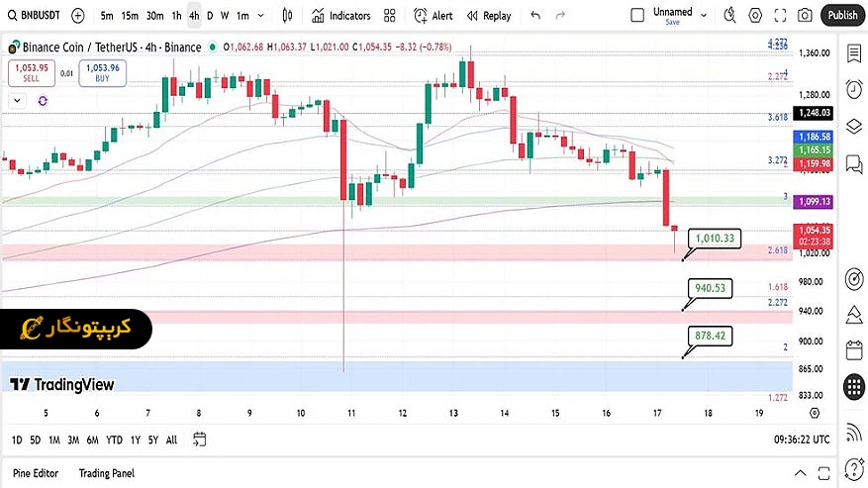The width and height of the screenshot is (868, 488).
Task: Open the go-to-date calendar icon
Action: pos(200,439)
